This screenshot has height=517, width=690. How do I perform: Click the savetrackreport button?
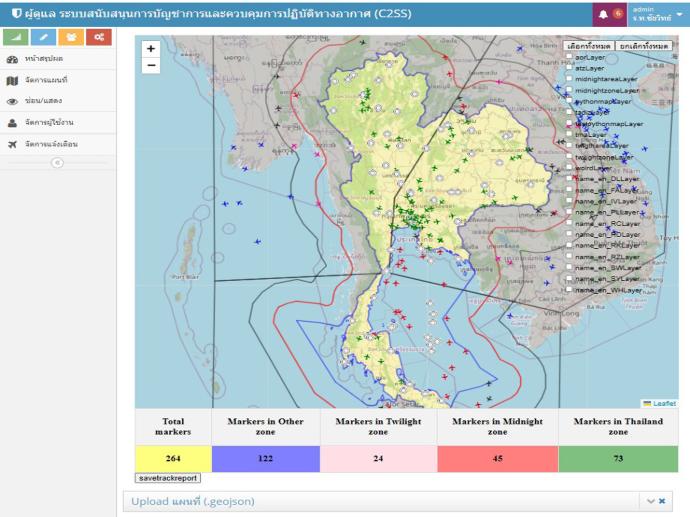(168, 479)
